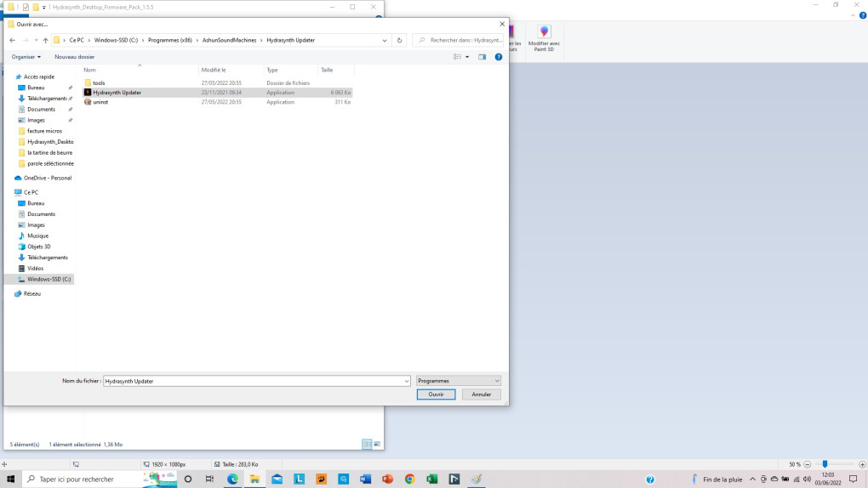Toggle the preview pane icon
The image size is (868, 488).
coord(483,57)
